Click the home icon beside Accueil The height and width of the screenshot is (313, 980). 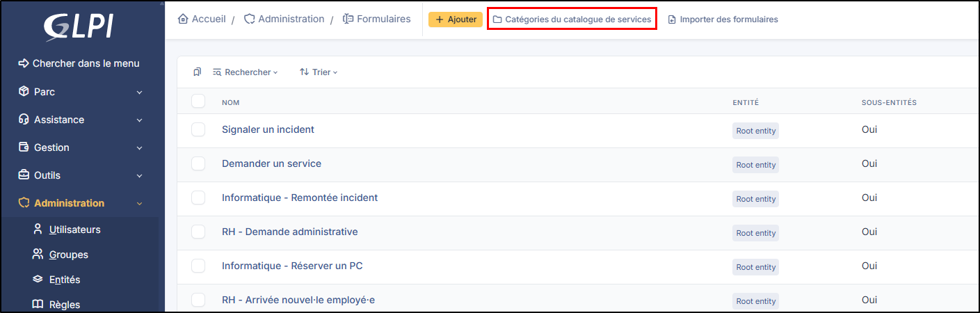coord(184,19)
